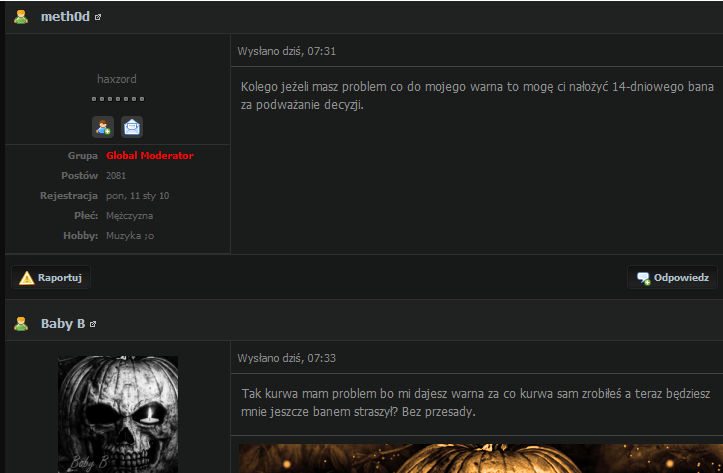The width and height of the screenshot is (723, 473).
Task: Click the user icon beside Baby B
Action: click(x=21, y=324)
